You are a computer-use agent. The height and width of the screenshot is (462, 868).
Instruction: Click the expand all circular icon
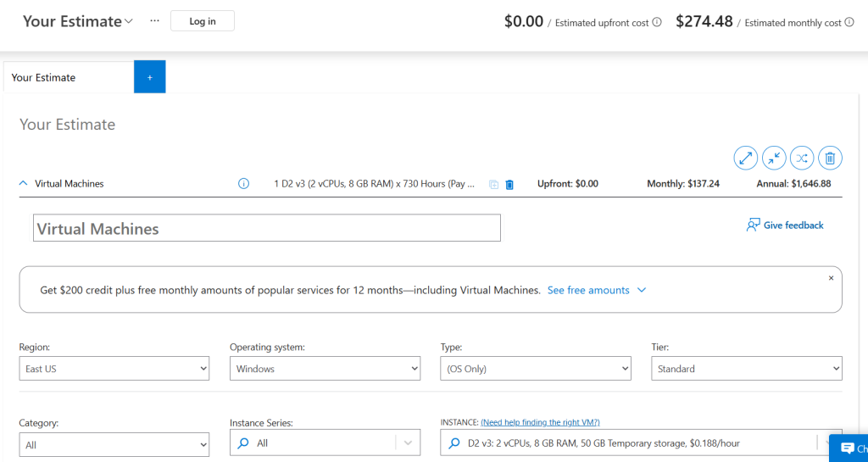tap(746, 159)
